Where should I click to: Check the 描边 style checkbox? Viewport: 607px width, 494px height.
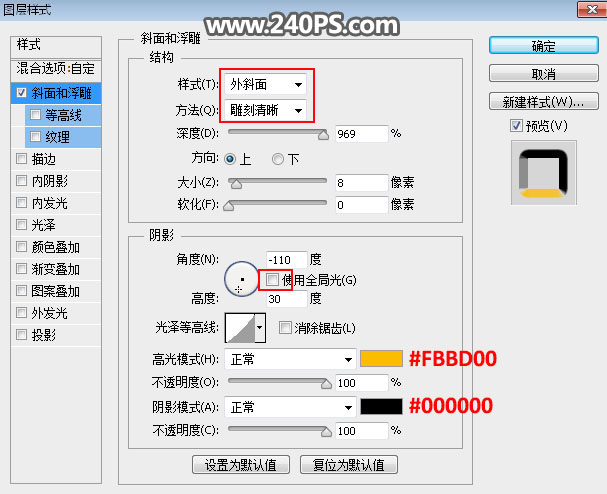[21, 159]
